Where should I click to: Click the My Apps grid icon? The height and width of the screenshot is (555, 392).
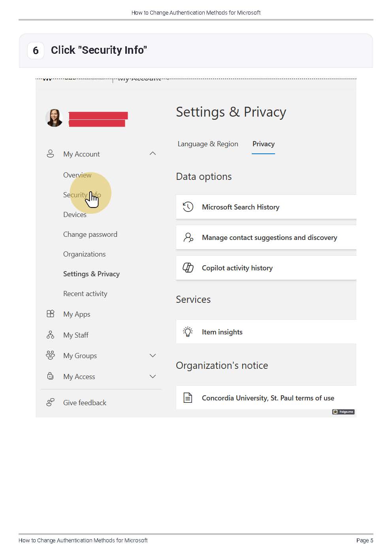point(50,314)
